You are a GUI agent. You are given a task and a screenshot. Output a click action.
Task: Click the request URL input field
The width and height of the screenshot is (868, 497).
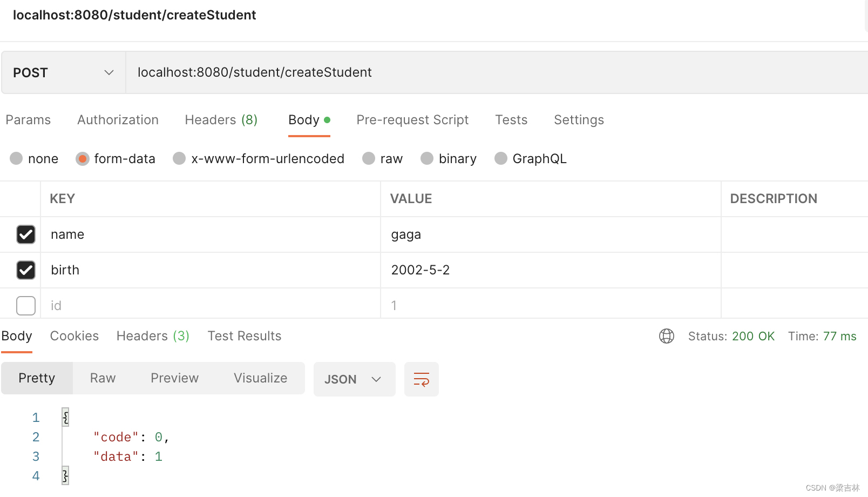(497, 72)
